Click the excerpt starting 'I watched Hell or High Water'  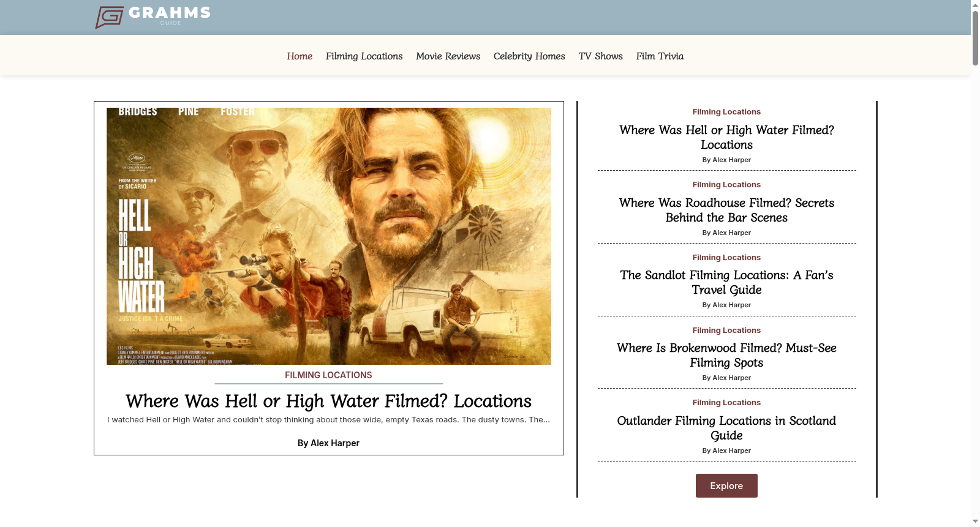point(328,420)
